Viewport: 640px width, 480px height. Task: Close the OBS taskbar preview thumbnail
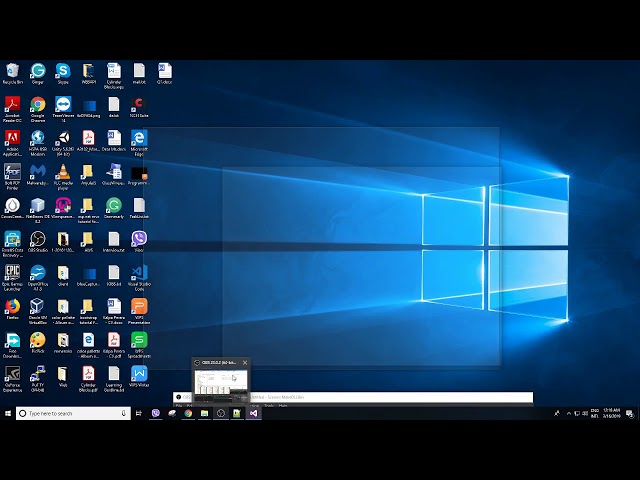(x=245, y=362)
